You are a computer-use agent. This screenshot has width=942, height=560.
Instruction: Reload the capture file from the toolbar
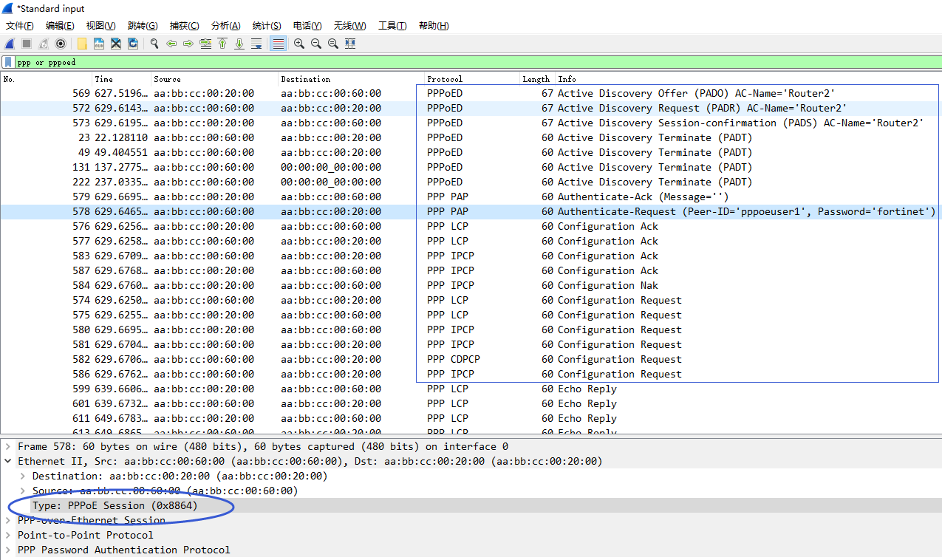pos(133,44)
